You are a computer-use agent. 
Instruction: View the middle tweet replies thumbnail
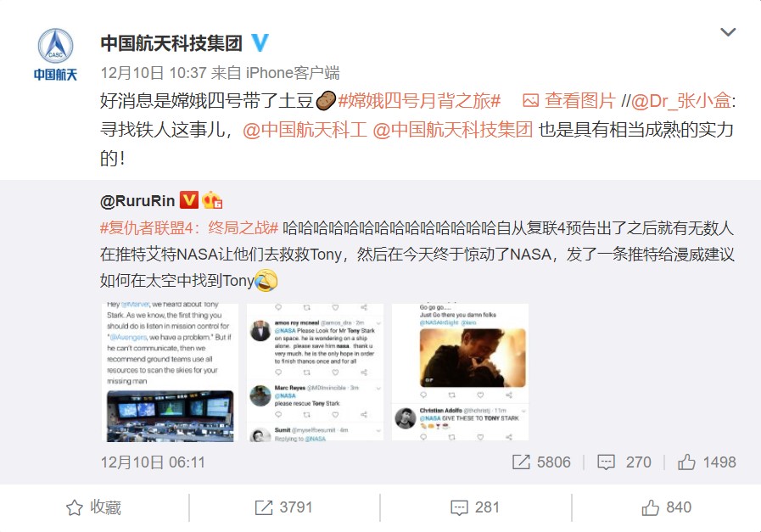coord(315,372)
